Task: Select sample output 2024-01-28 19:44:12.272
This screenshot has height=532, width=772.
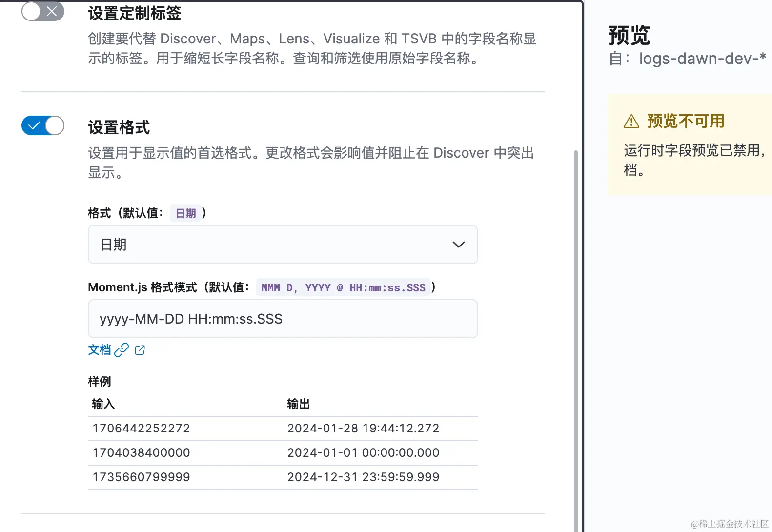Action: click(364, 428)
